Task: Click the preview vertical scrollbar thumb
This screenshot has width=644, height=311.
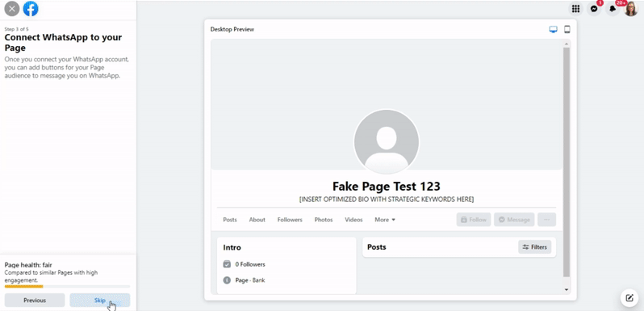Action: 567,162
